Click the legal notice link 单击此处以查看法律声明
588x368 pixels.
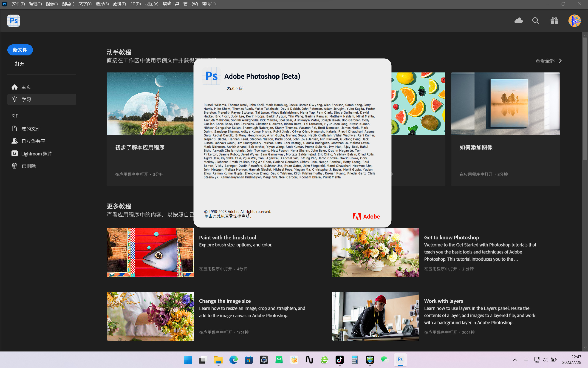[x=229, y=216]
